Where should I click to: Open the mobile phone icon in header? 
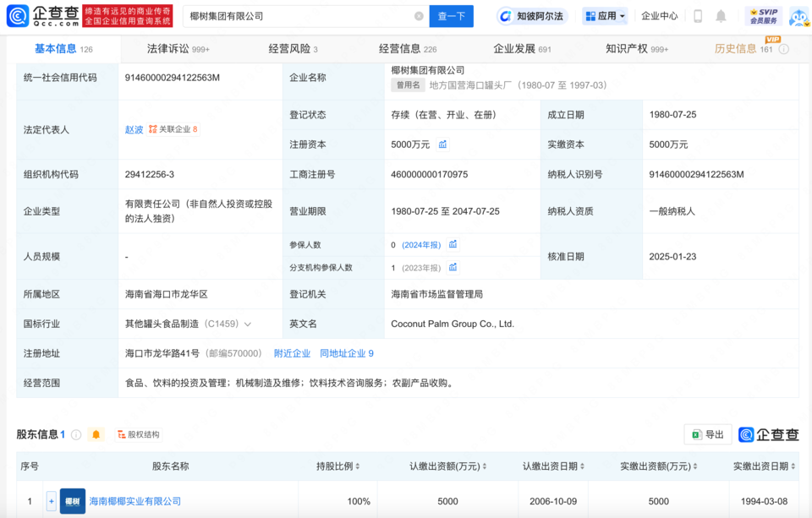coord(698,16)
